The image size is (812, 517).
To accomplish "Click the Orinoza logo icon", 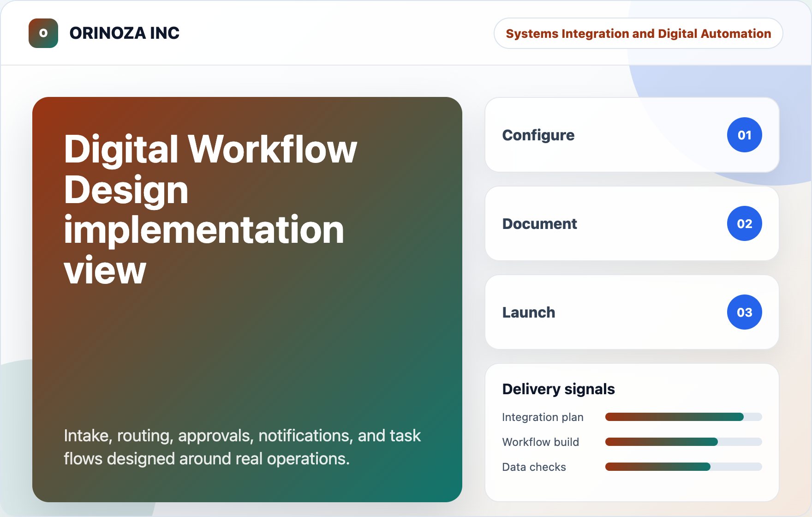I will click(x=43, y=33).
